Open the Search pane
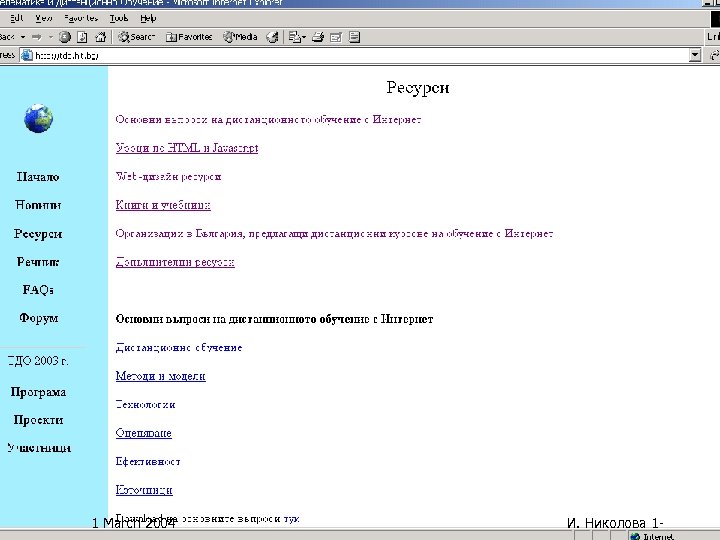 click(x=136, y=37)
